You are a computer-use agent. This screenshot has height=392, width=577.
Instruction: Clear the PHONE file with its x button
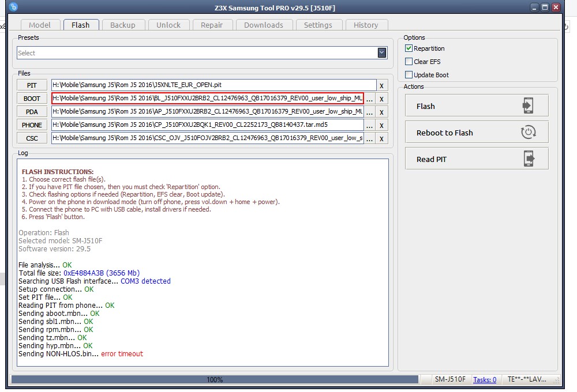381,125
